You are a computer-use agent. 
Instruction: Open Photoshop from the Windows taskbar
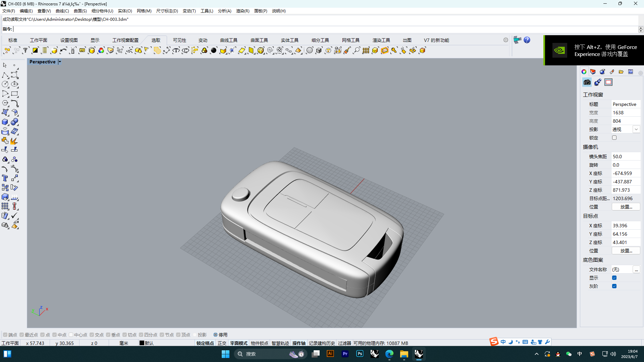point(360,354)
